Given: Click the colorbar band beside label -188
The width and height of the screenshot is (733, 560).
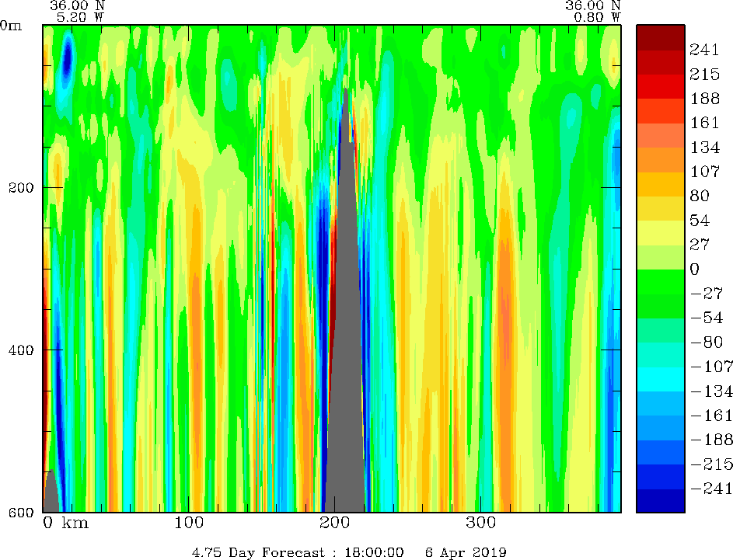Looking at the screenshot, I should click(x=661, y=428).
